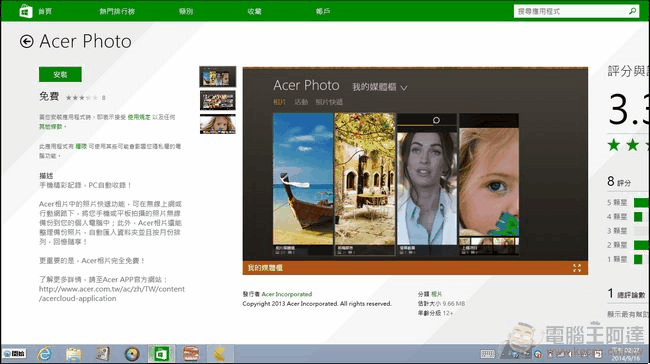Click the 8 評分 ratings count

coord(619,182)
